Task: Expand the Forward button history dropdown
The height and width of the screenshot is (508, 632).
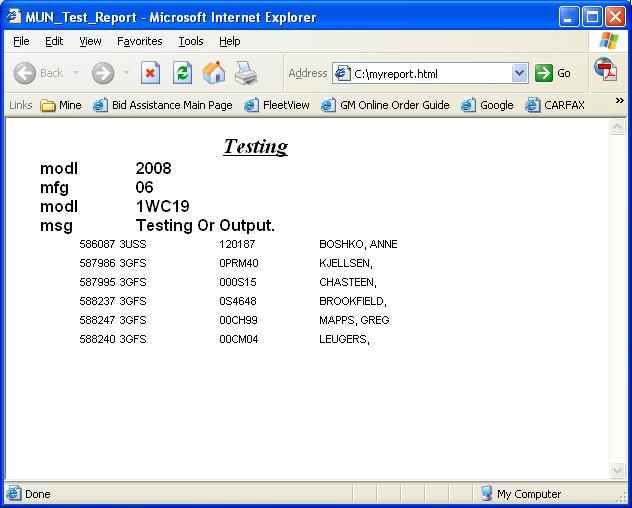Action: click(x=126, y=73)
